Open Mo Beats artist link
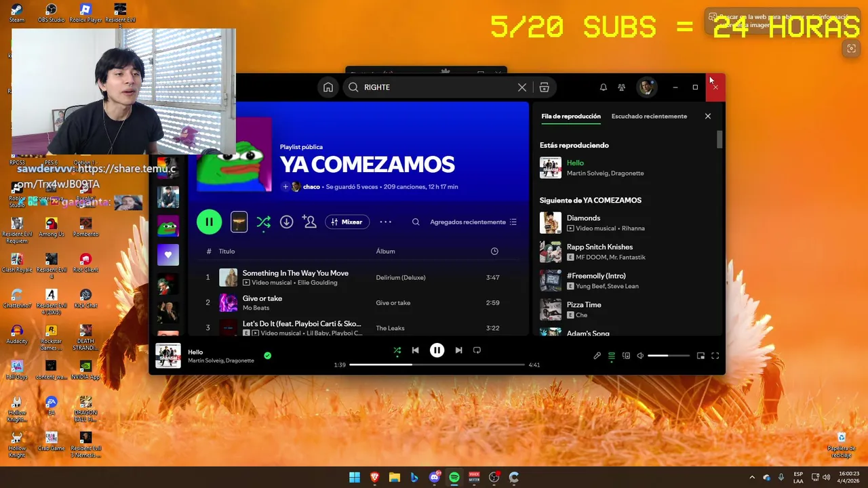This screenshot has width=868, height=488. (x=256, y=308)
